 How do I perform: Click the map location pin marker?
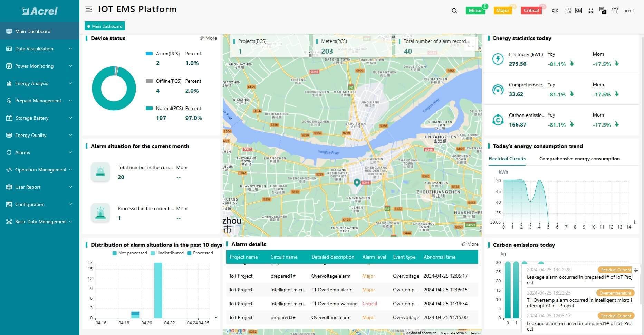click(x=357, y=183)
